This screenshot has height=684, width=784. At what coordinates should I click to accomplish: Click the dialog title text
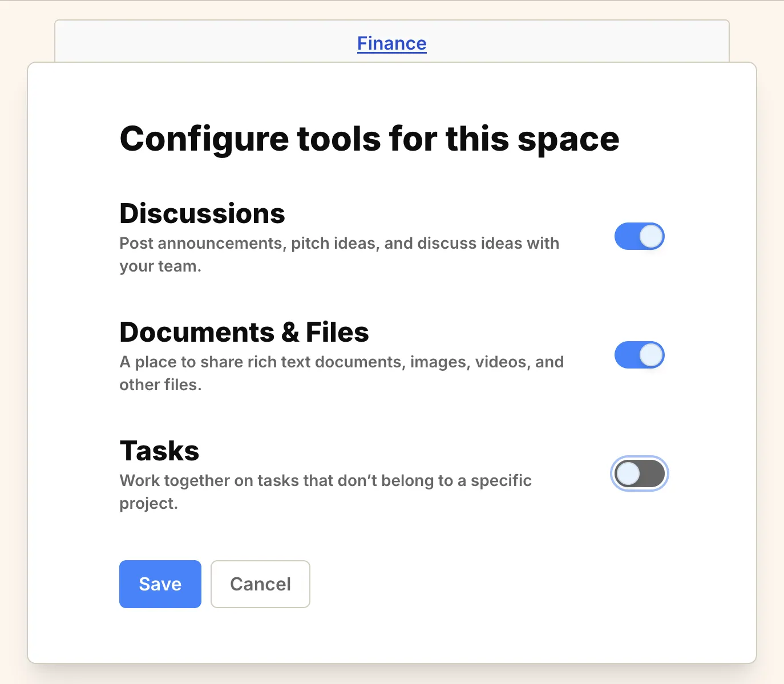[369, 138]
